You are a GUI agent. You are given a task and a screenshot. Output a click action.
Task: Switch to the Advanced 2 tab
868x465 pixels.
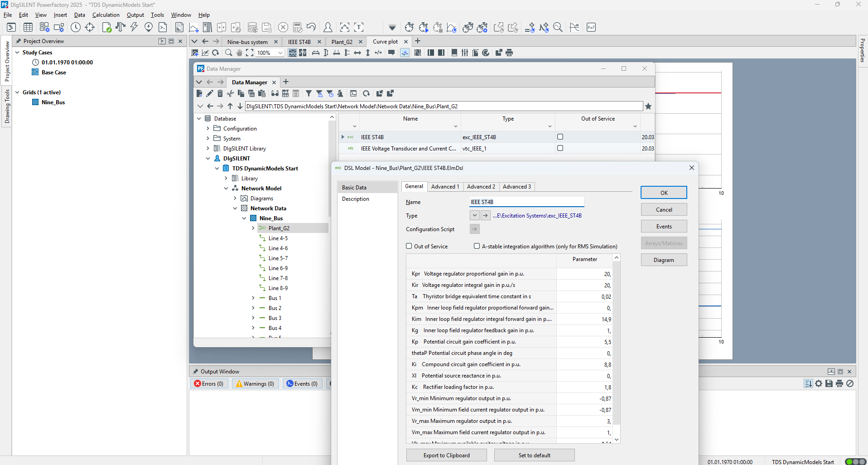(481, 186)
